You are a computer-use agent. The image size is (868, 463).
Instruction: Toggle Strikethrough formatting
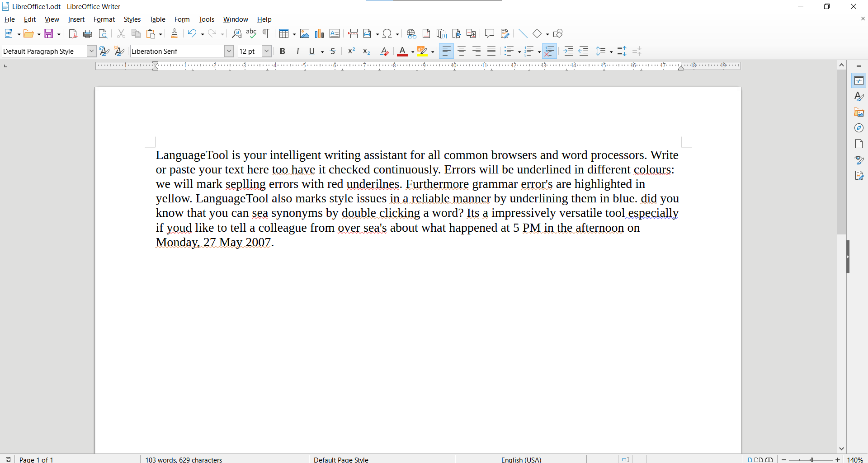(333, 51)
